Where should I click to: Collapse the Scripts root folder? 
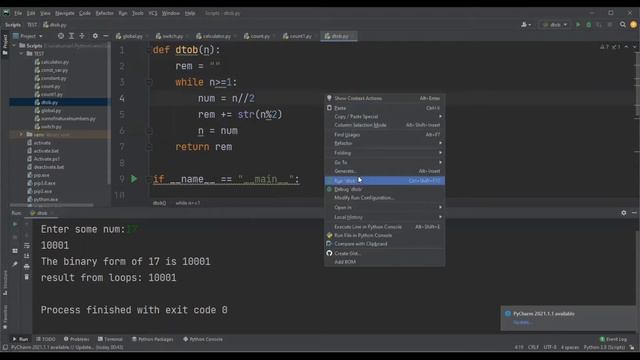pos(15,46)
